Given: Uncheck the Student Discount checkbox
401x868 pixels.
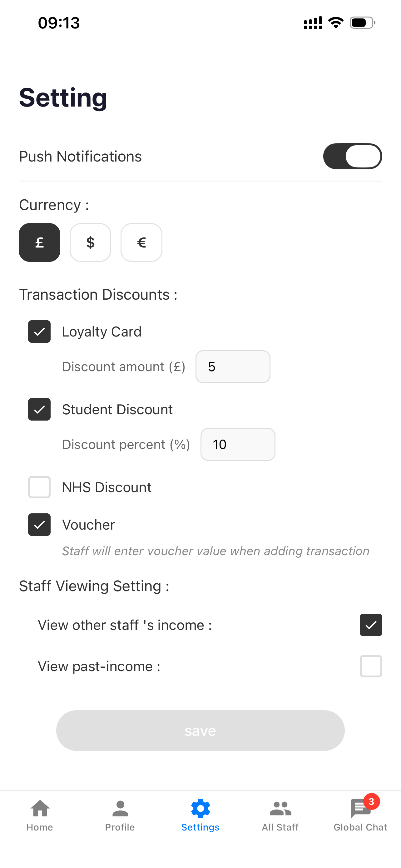Looking at the screenshot, I should point(39,409).
